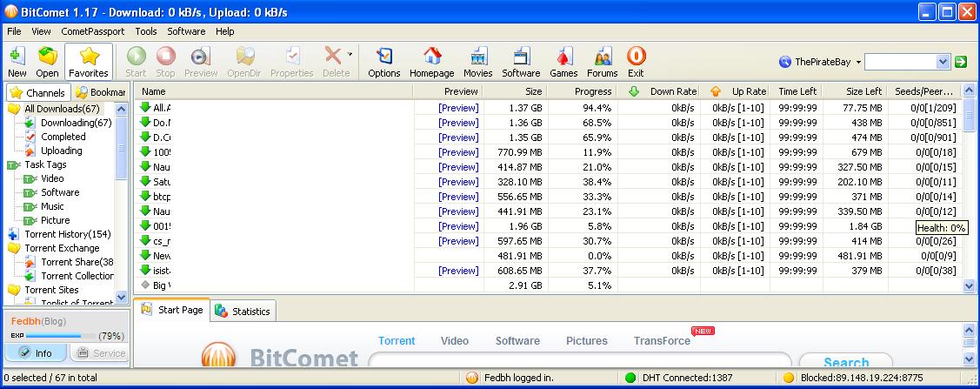Image resolution: width=980 pixels, height=389 pixels.
Task: Open the Games toolbar icon
Action: (x=563, y=57)
